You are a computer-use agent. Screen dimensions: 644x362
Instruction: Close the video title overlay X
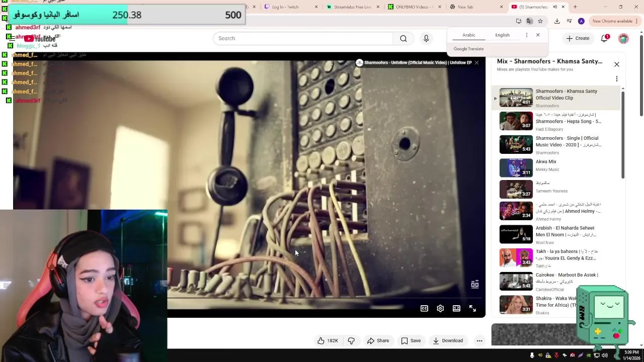[476, 63]
